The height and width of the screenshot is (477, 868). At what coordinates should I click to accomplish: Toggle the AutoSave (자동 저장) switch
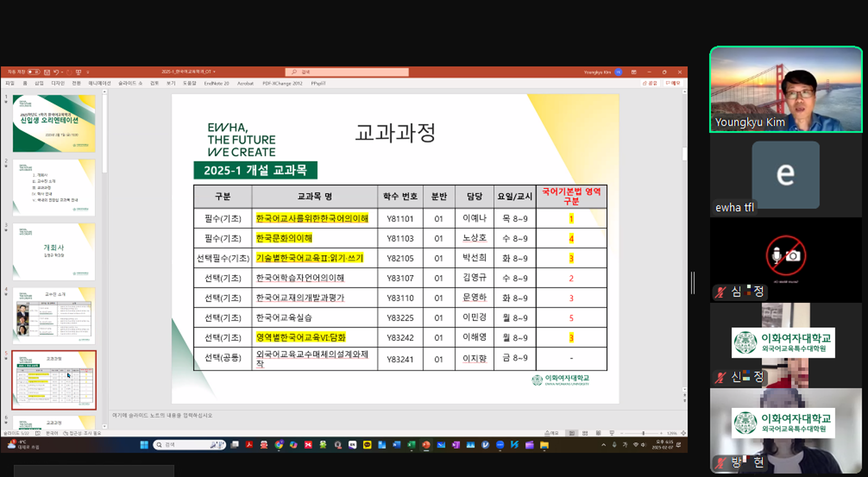point(34,72)
